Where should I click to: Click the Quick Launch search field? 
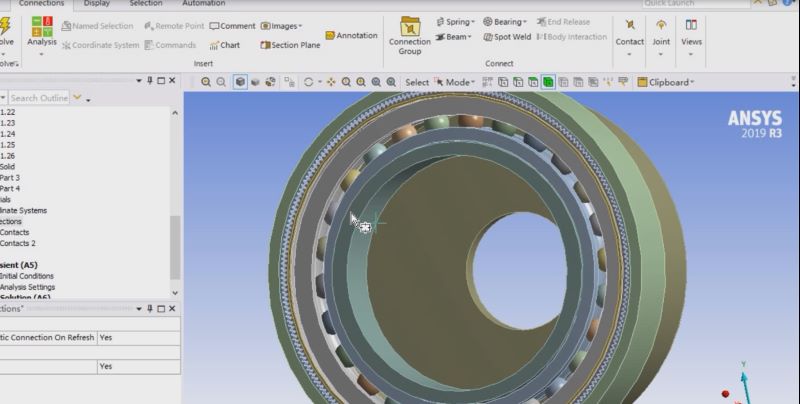tap(696, 4)
